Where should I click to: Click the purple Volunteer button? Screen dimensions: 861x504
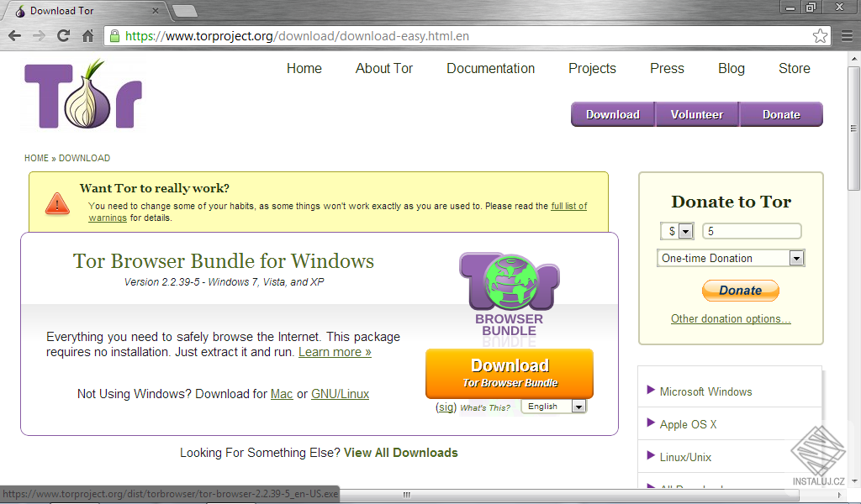pyautogui.click(x=697, y=114)
